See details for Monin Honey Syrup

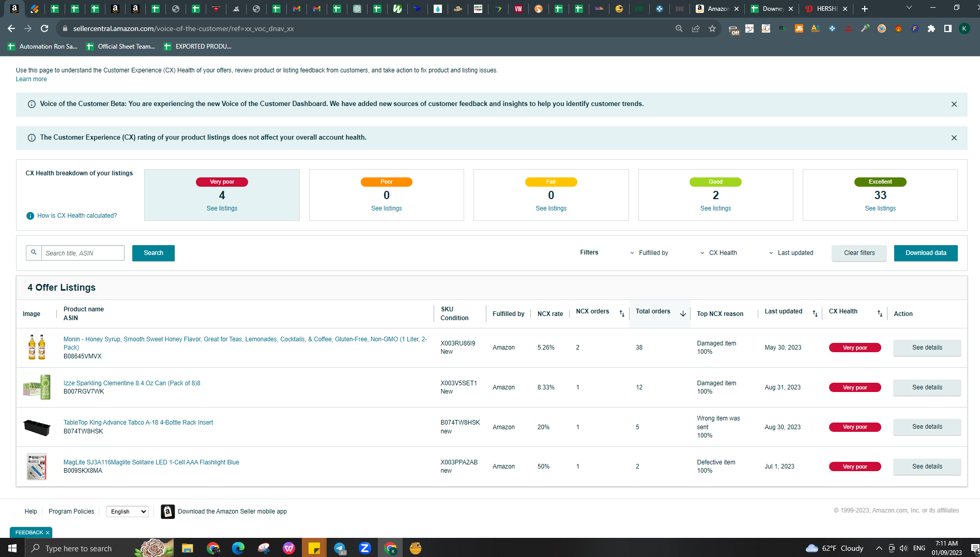927,348
